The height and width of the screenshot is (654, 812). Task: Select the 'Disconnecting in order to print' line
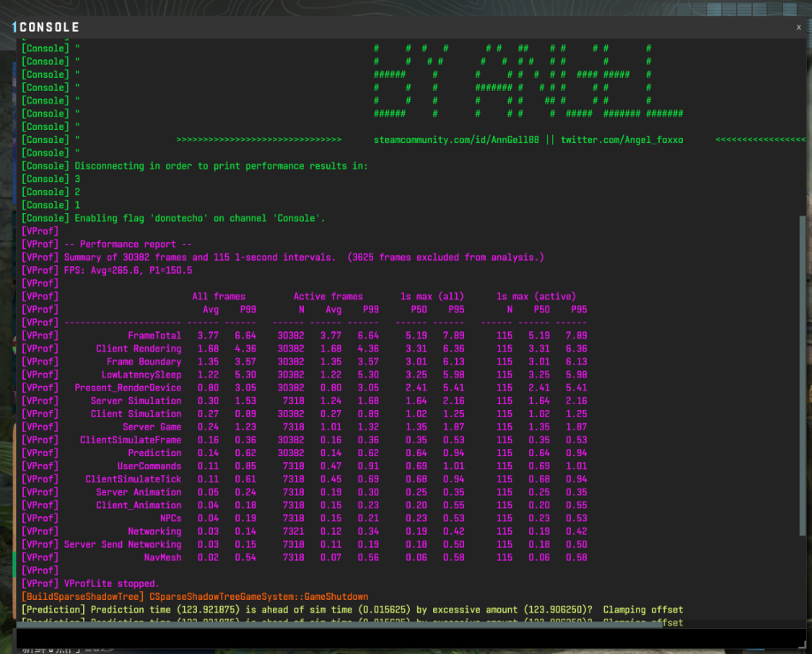tap(195, 166)
